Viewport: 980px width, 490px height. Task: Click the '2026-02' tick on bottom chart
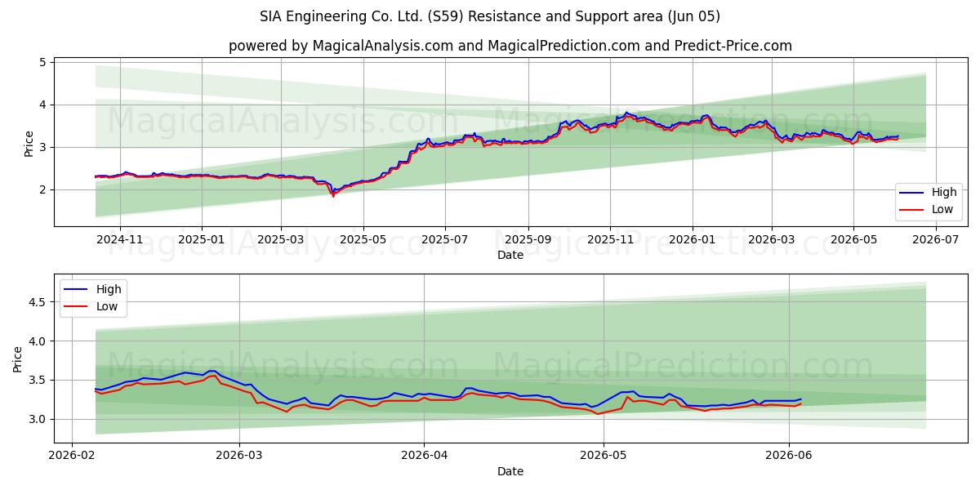73,457
